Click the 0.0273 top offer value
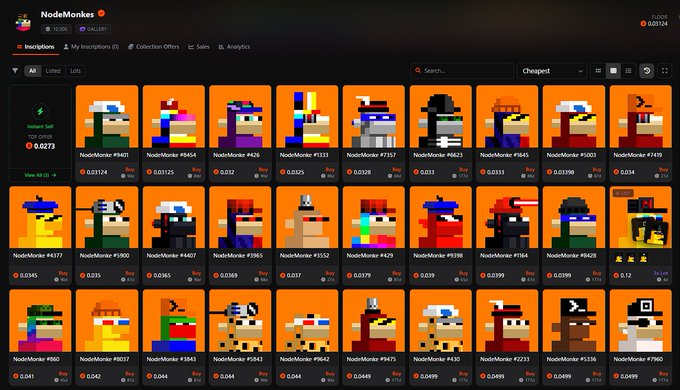680x390 pixels. point(40,146)
